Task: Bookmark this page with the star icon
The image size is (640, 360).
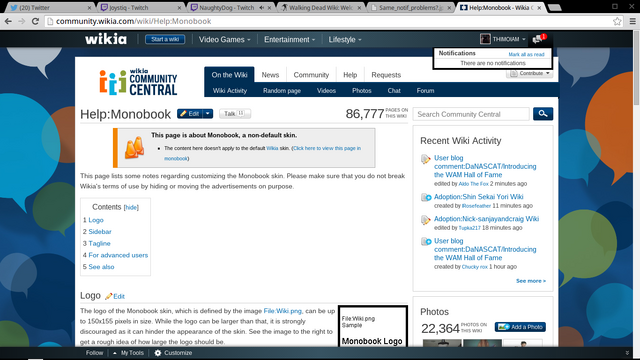Action: (617, 21)
